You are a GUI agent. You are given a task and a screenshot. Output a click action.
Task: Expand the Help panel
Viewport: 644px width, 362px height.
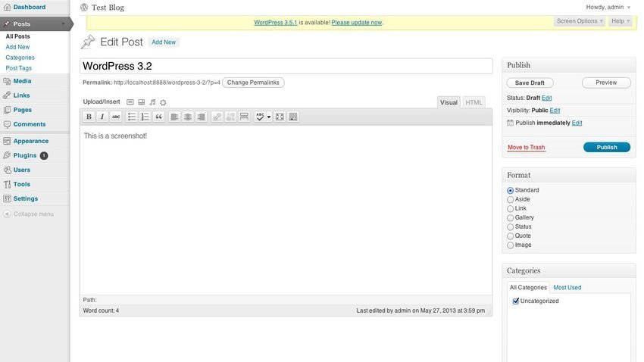click(x=621, y=21)
